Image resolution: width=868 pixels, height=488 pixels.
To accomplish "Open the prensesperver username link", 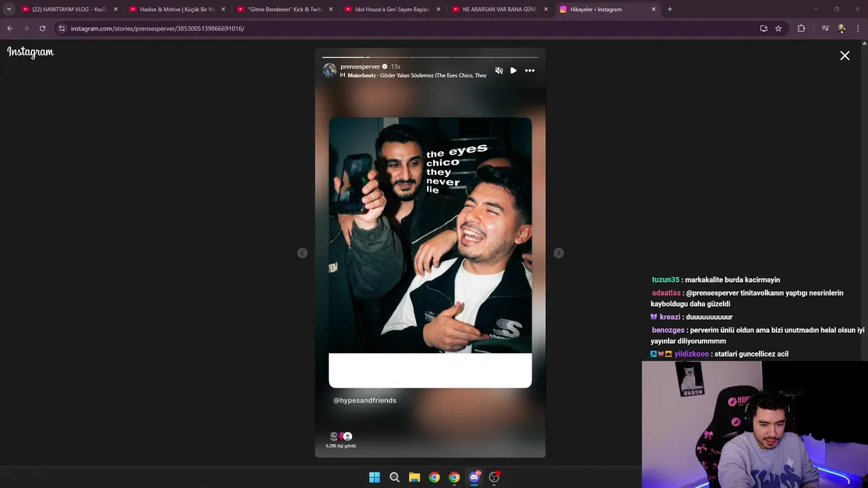I will [360, 66].
